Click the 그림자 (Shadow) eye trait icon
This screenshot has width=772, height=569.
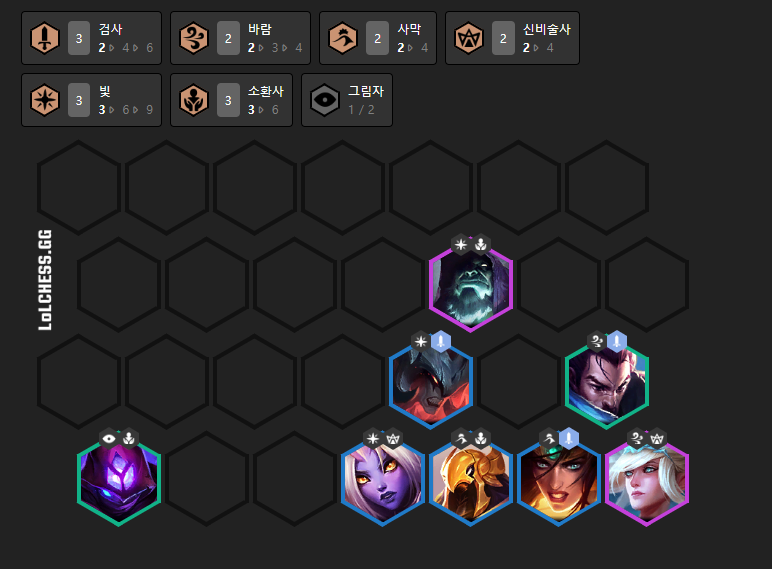325,100
